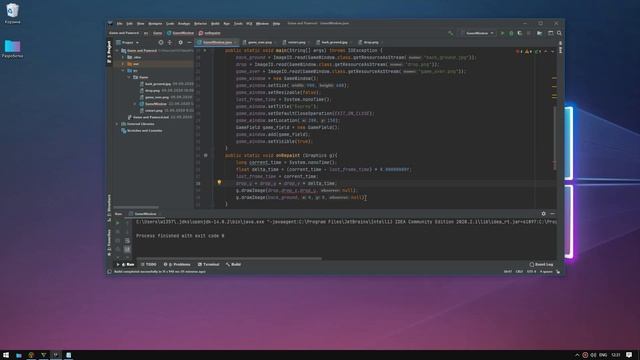Open the Build tool window button

coord(233,264)
